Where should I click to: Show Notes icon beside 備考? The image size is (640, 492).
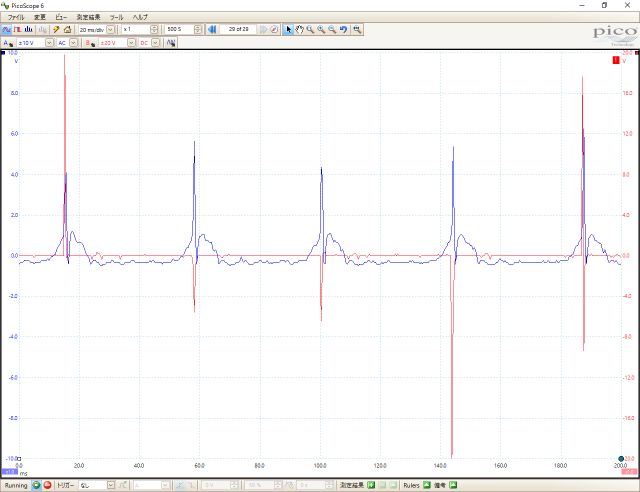(453, 485)
